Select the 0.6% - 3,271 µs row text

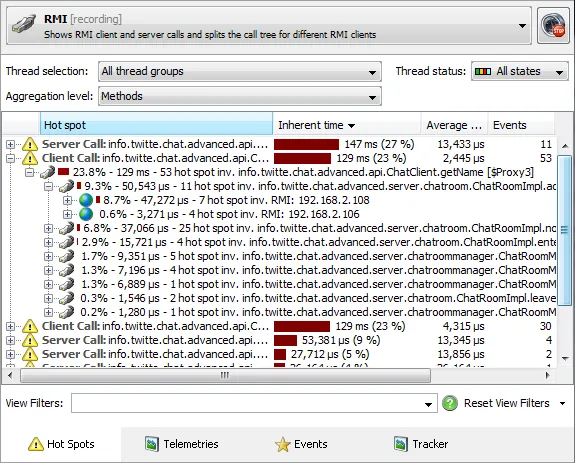click(229, 214)
